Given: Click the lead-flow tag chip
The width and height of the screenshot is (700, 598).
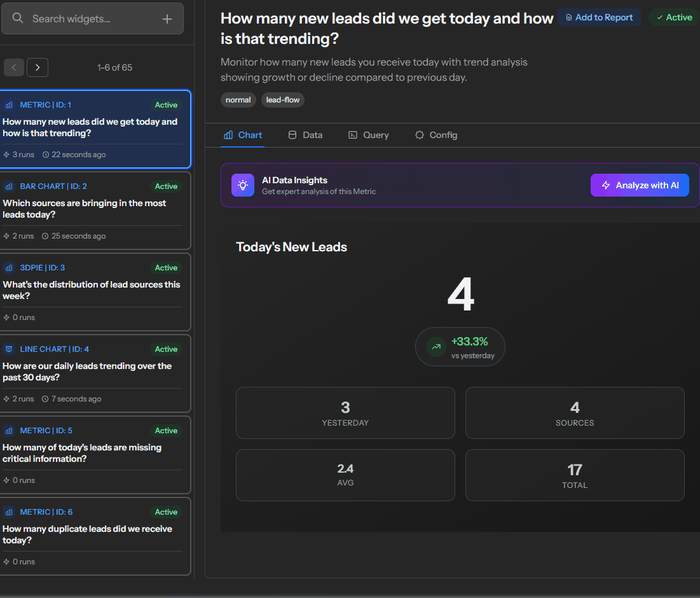Looking at the screenshot, I should point(282,100).
